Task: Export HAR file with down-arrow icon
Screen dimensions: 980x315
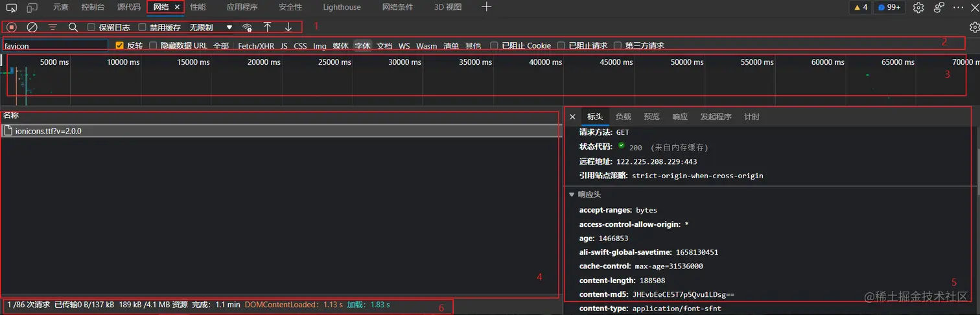Action: pos(288,27)
